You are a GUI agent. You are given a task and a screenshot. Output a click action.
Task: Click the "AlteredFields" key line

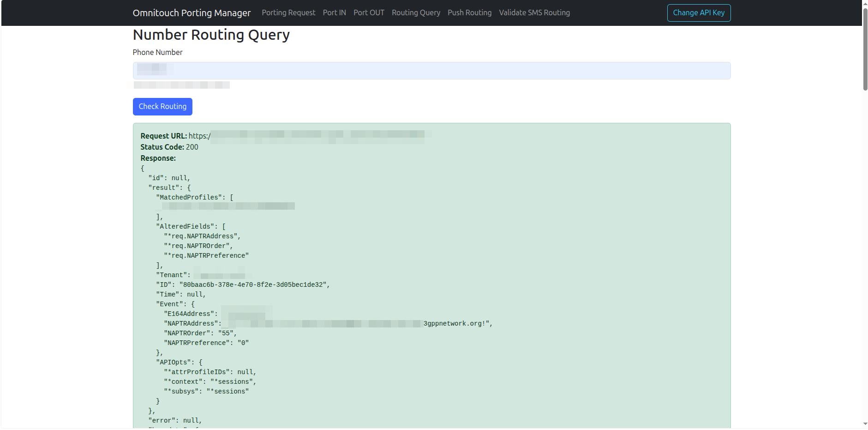click(x=191, y=226)
